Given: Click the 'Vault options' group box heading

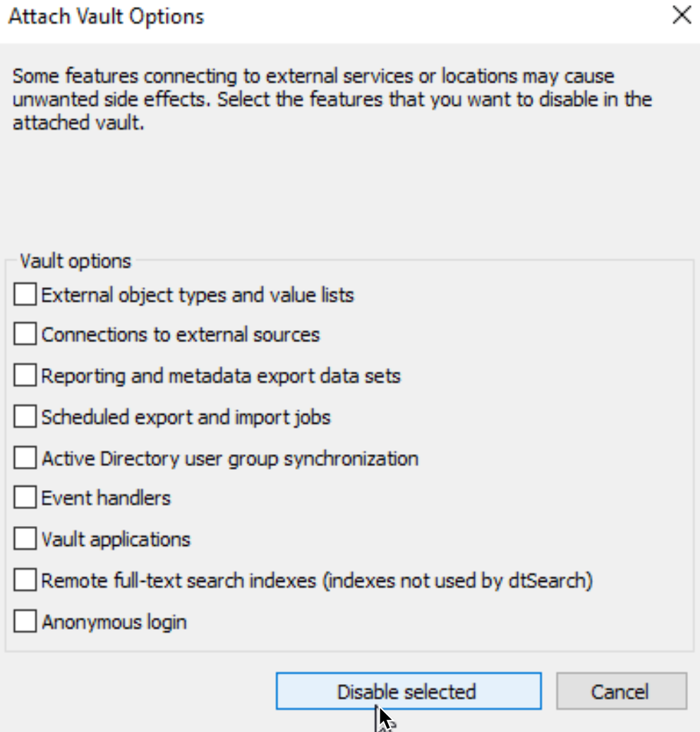Looking at the screenshot, I should pos(76,262).
